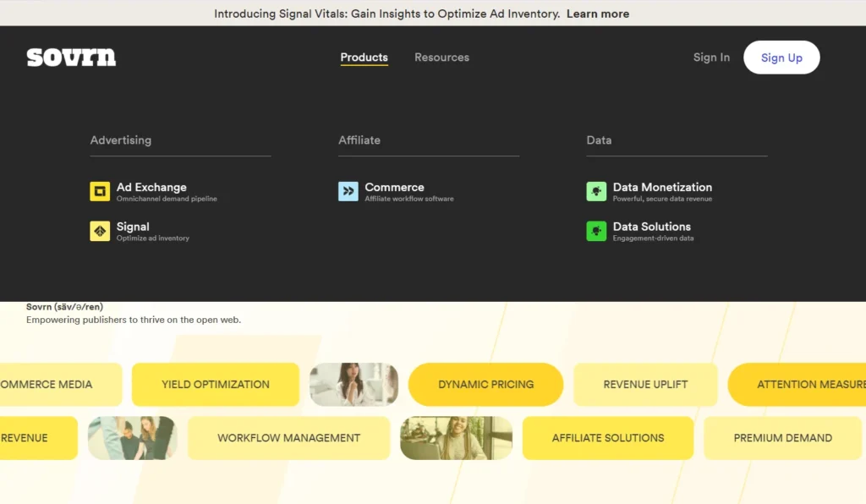Click the Affiliate Solutions tile

(x=608, y=438)
